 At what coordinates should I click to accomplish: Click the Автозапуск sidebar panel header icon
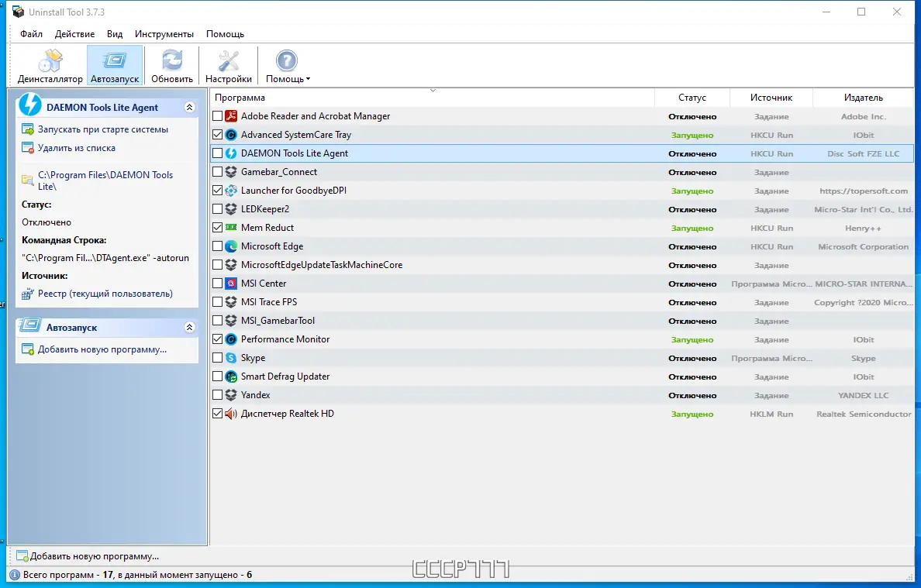[x=29, y=325]
